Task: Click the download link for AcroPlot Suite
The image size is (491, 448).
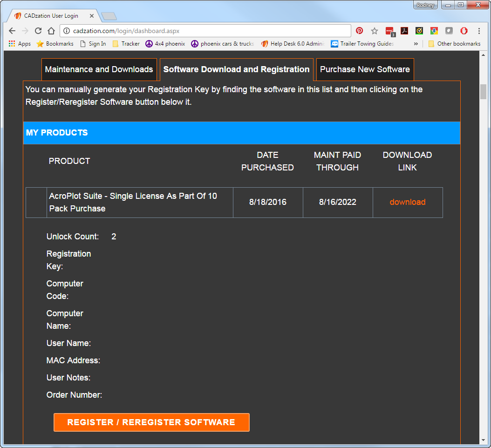Action: (x=408, y=202)
